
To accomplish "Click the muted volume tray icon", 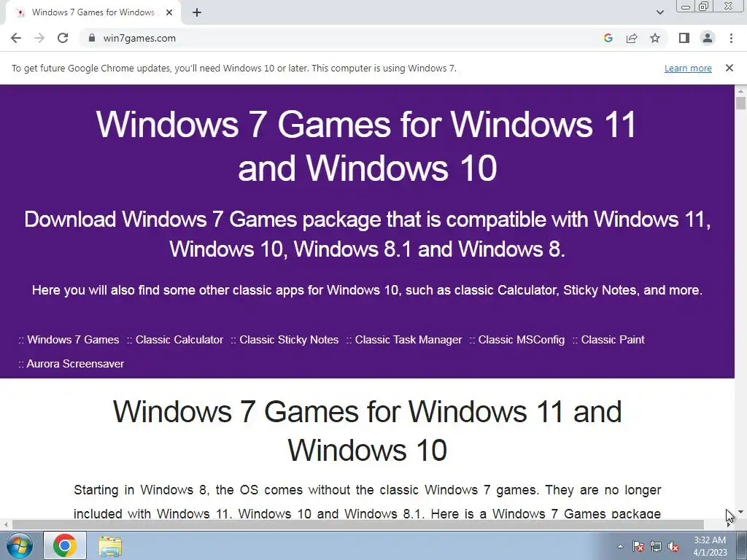I will click(673, 546).
